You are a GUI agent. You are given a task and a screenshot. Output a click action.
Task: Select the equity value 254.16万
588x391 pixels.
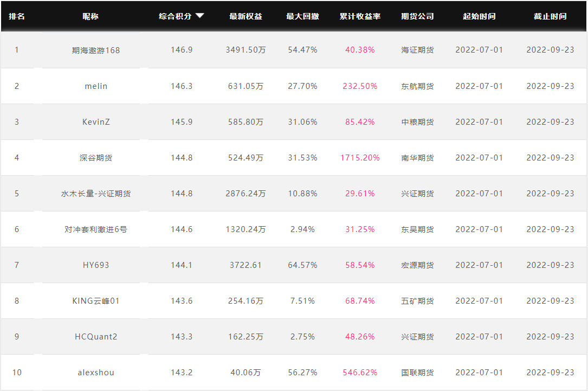point(245,301)
